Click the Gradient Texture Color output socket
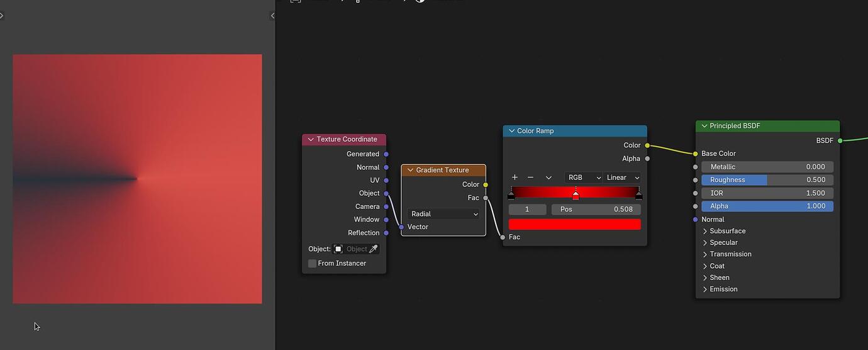The image size is (868, 350). pyautogui.click(x=486, y=184)
